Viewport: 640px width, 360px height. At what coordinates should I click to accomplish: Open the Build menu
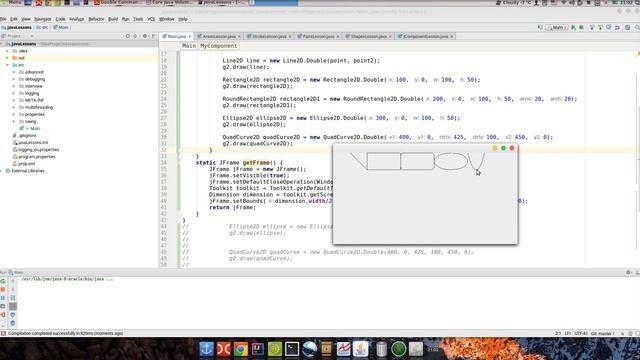113,19
